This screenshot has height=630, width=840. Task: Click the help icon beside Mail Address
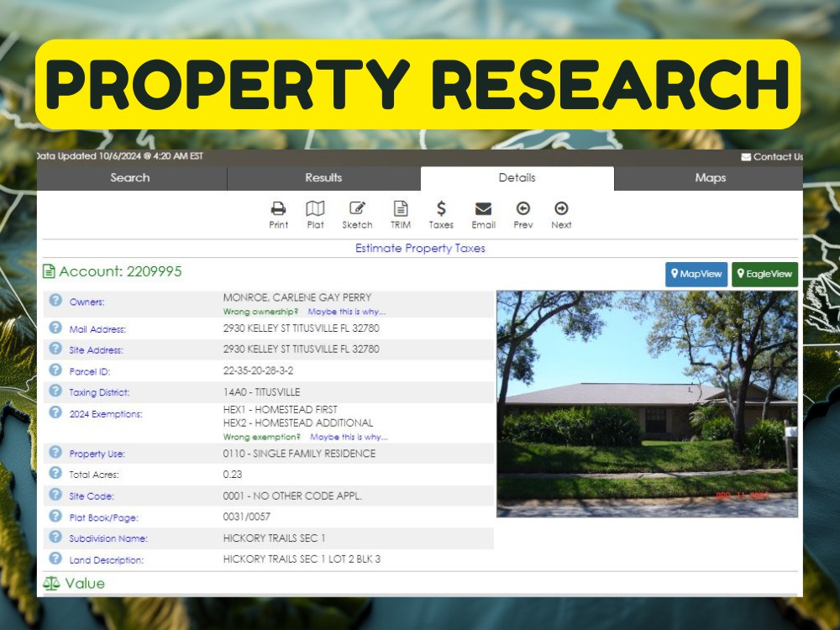pos(55,327)
